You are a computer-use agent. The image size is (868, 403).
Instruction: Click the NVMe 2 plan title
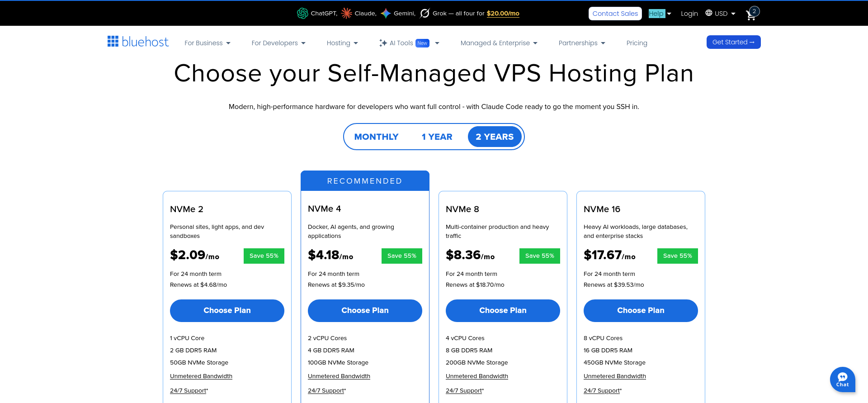187,209
